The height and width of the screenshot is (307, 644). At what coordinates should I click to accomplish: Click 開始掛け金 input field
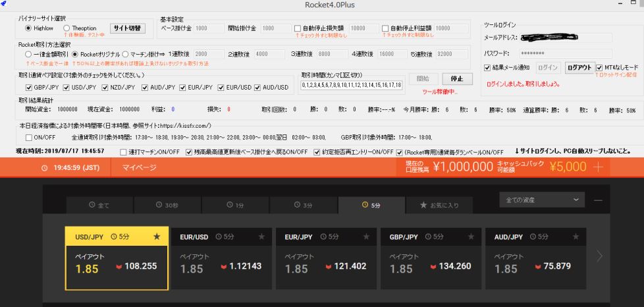coord(275,28)
